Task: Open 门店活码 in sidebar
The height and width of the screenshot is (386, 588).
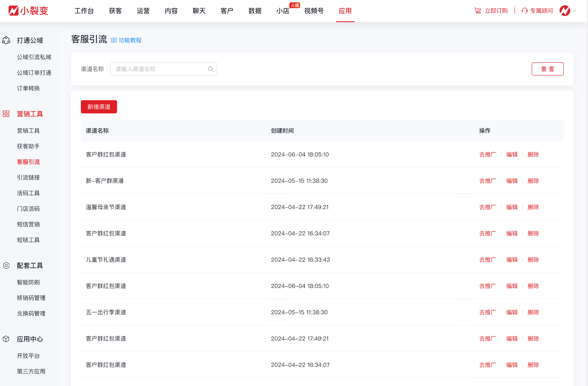Action: [x=28, y=209]
